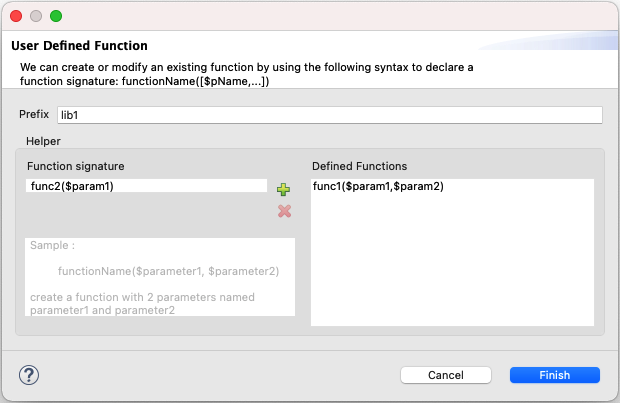Image resolution: width=620 pixels, height=403 pixels.
Task: Click the Function signature field with func2($param1)
Action: [x=146, y=186]
